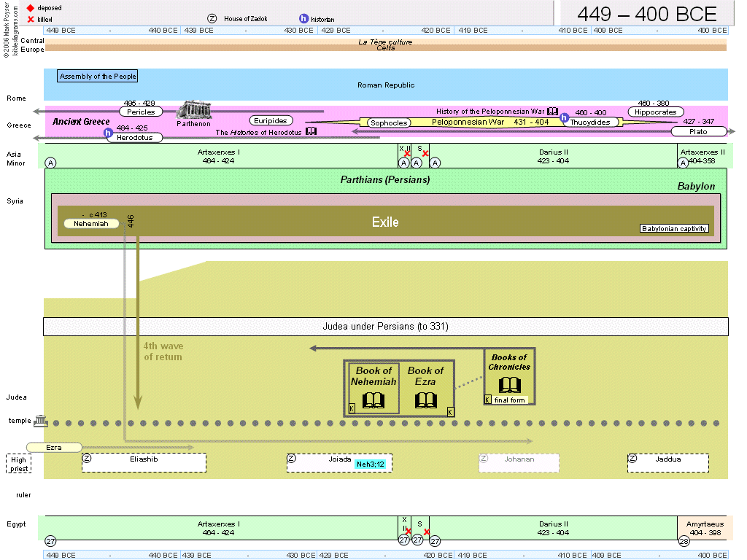Open the Book of Nehemiah book icon
The height and width of the screenshot is (560, 747).
click(x=373, y=400)
